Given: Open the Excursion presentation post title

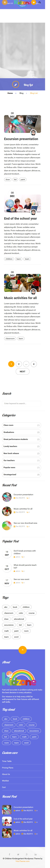Looking at the screenshot, I should click(21, 139).
